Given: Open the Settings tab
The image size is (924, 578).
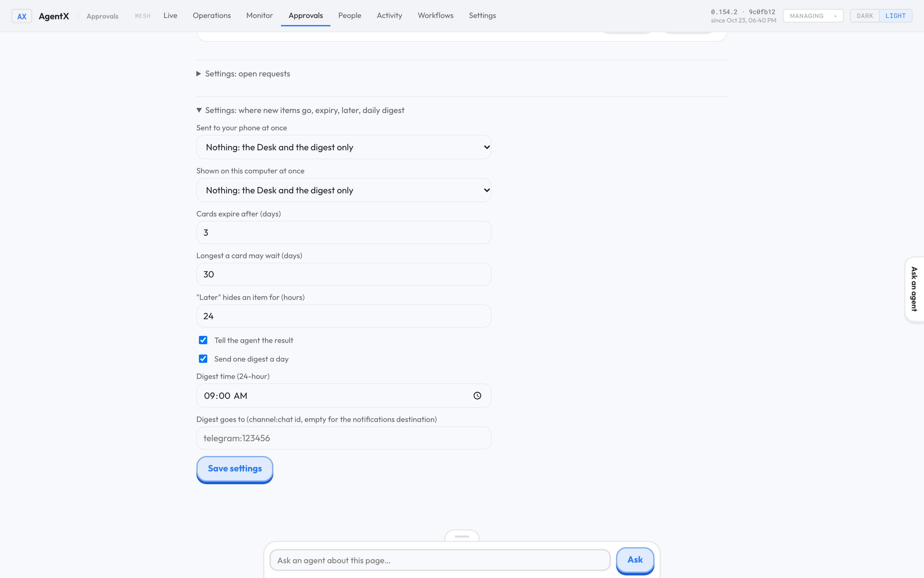Looking at the screenshot, I should coord(482,15).
